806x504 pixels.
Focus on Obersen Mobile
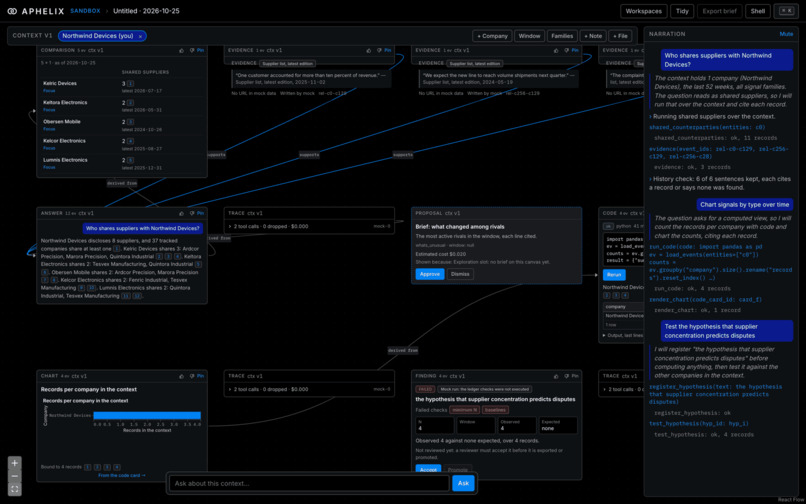49,129
